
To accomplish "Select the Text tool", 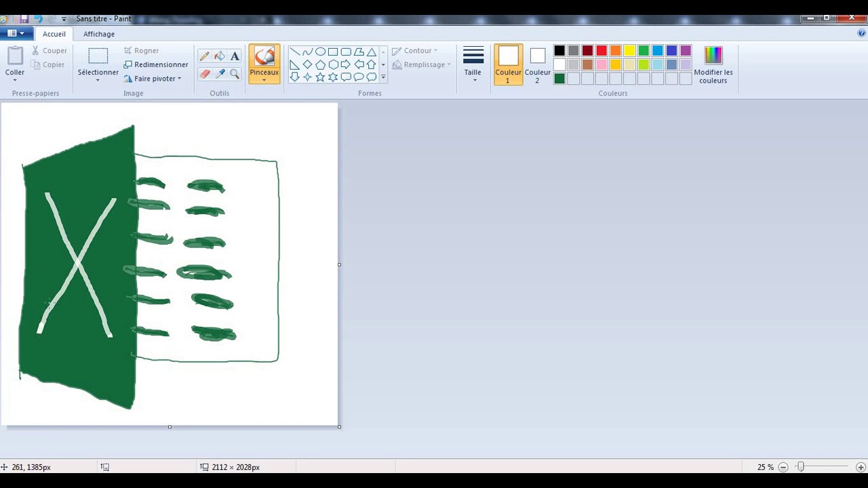I will (235, 56).
